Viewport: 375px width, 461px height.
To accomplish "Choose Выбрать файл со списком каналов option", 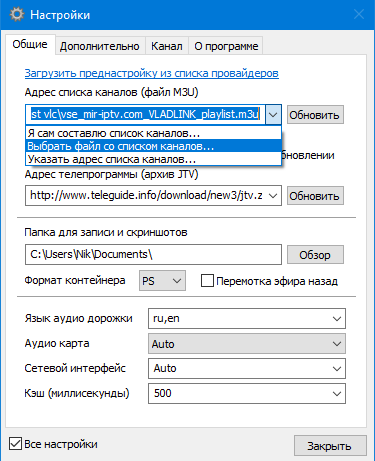I will 153,146.
